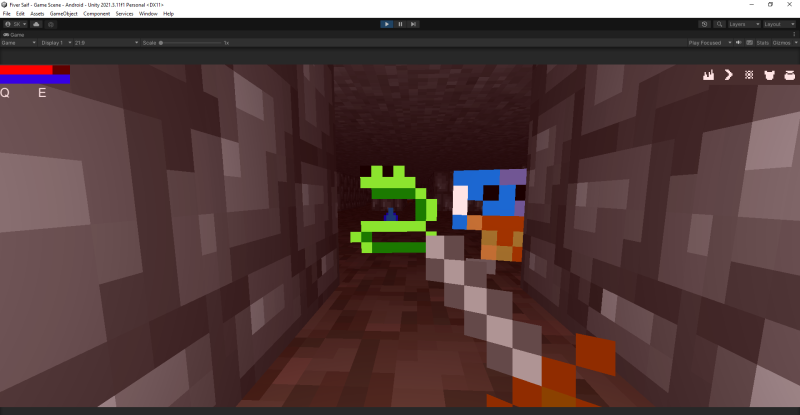Toggle mute audio speaker icon

tap(738, 43)
